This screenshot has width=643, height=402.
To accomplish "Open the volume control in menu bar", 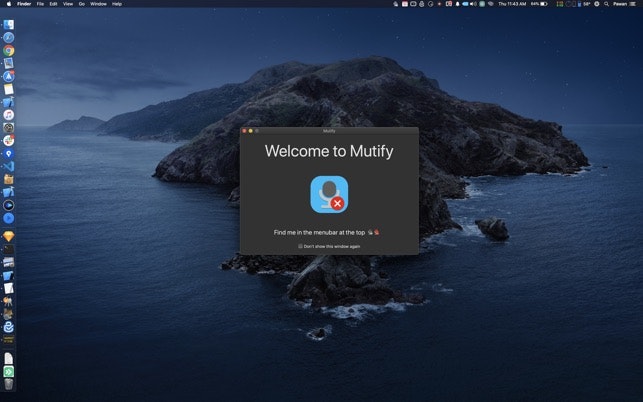I will [x=473, y=4].
